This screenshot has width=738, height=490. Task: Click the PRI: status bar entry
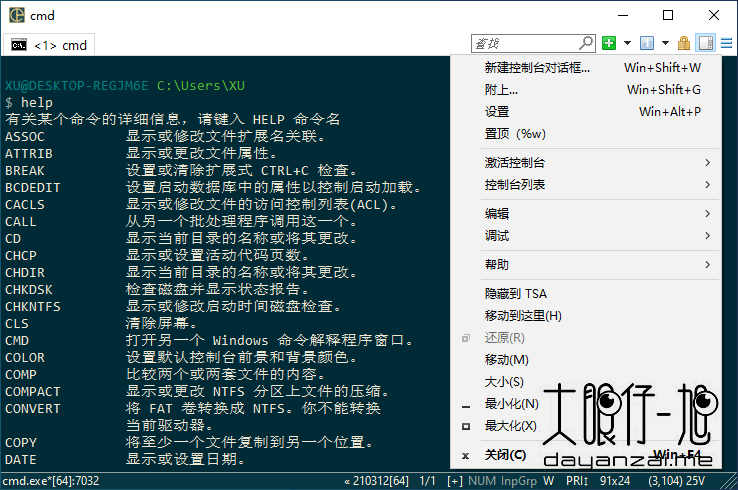577,481
